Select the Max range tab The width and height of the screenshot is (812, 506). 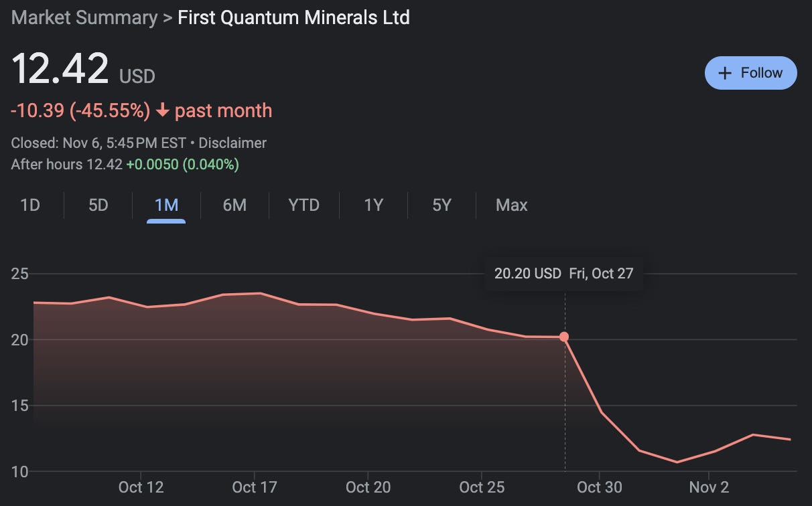512,205
